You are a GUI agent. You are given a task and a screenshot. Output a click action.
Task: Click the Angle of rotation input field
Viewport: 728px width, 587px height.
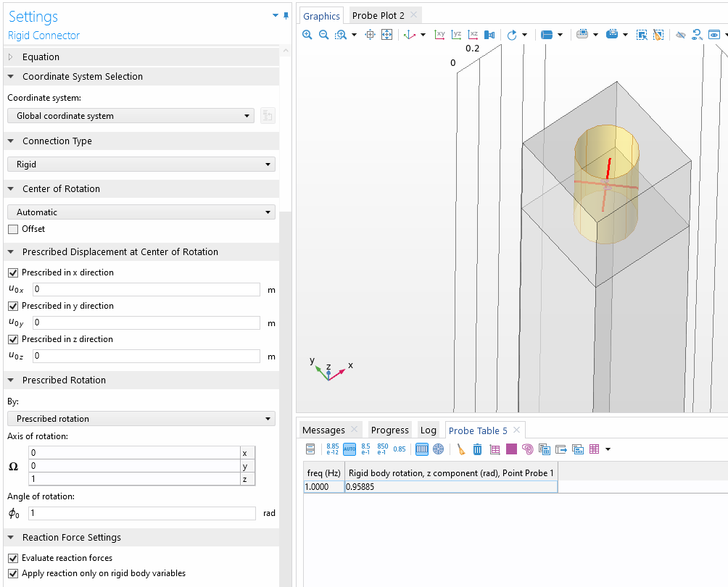(x=142, y=513)
